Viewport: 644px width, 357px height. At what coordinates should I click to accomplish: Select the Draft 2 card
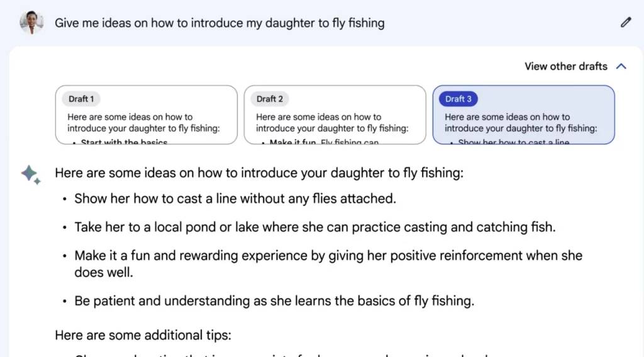[335, 114]
